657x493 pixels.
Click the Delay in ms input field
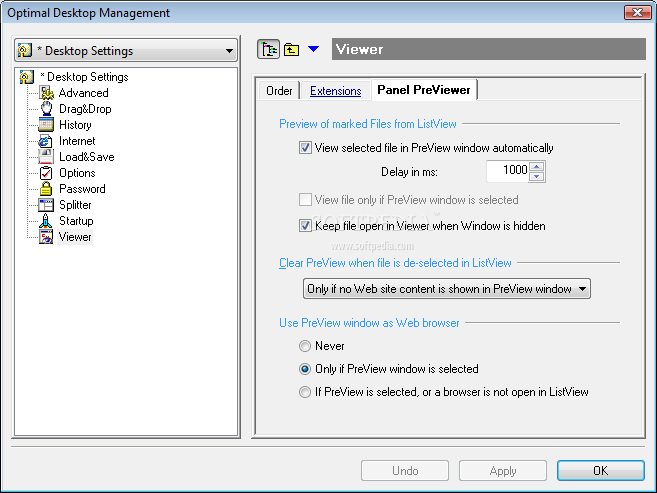tap(507, 171)
